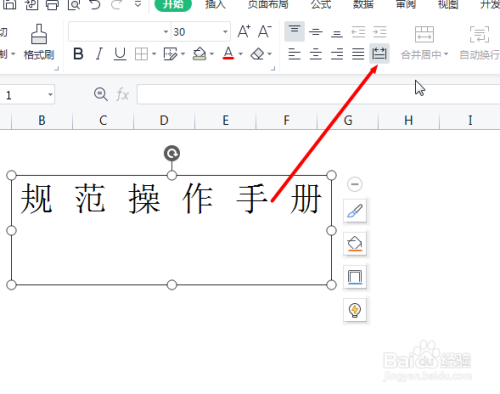
Task: Click the 格式刷 format painter button
Action: (x=39, y=42)
